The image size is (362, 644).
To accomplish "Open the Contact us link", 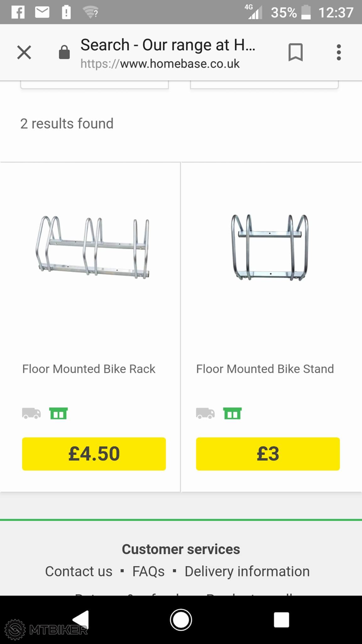I will 79,571.
